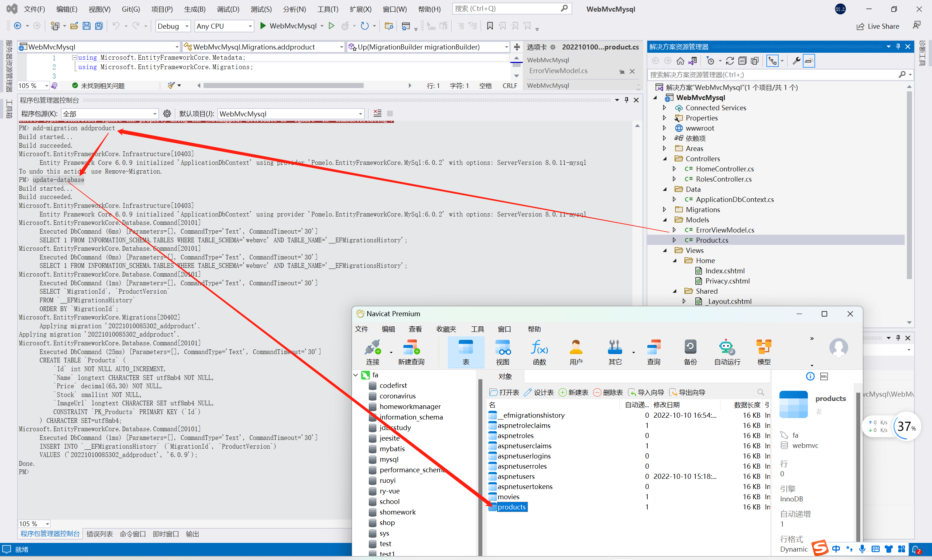932x560 pixels.
Task: Open the 默认项目 WebMvcMysql dropdown
Action: point(291,114)
